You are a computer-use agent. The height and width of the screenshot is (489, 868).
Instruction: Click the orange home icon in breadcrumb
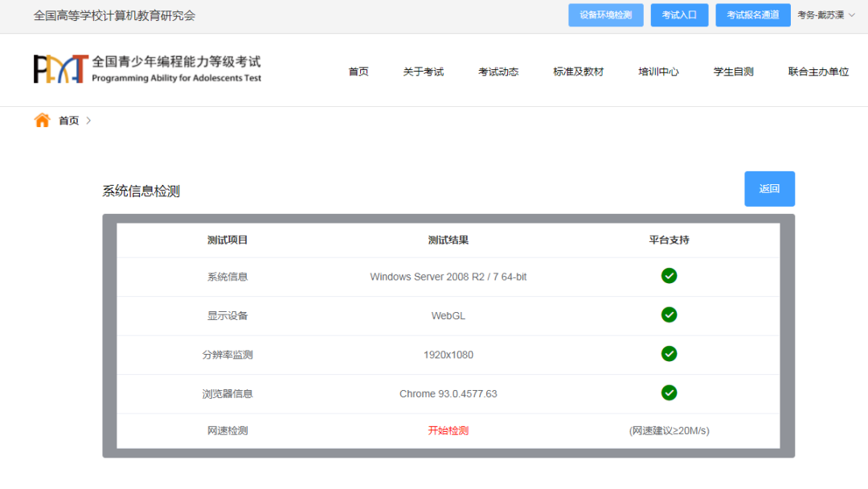(42, 120)
